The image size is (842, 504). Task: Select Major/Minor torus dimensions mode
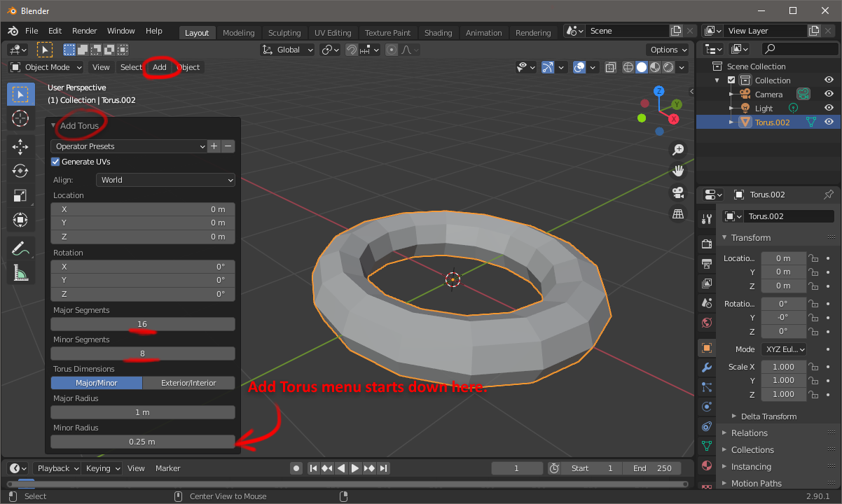point(97,383)
